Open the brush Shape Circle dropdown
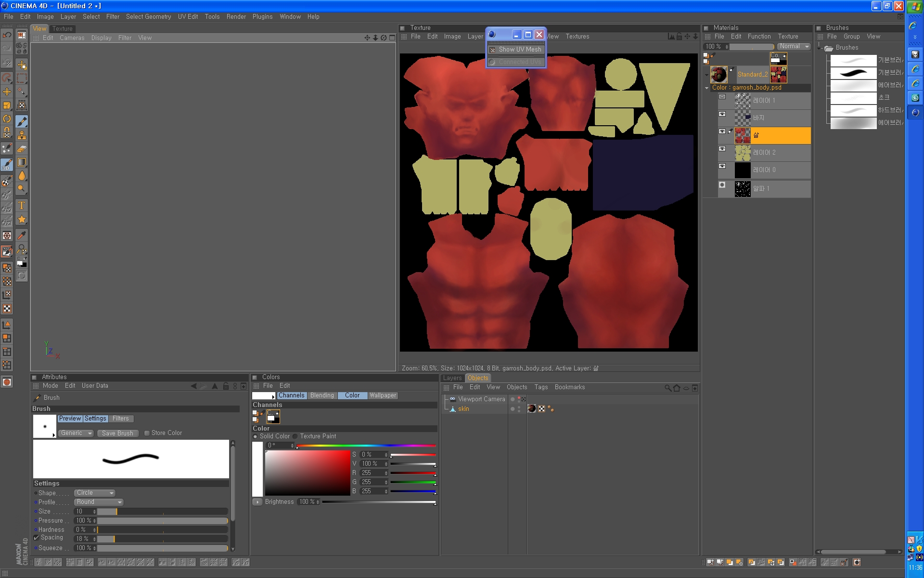Image resolution: width=924 pixels, height=578 pixels. (95, 493)
